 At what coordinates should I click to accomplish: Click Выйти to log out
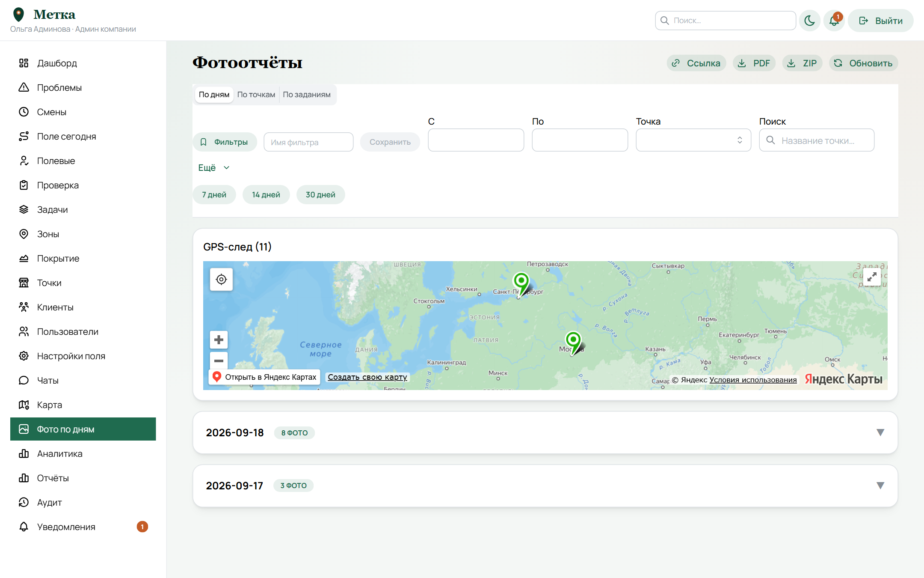(x=880, y=21)
